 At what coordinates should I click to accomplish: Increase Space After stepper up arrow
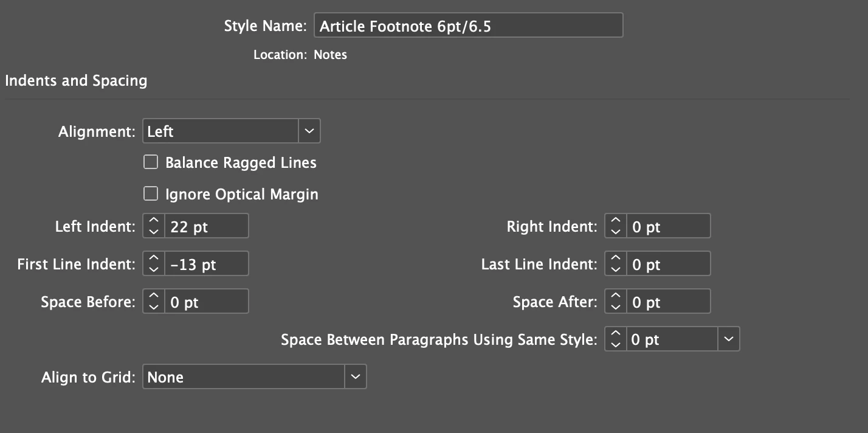click(x=616, y=296)
